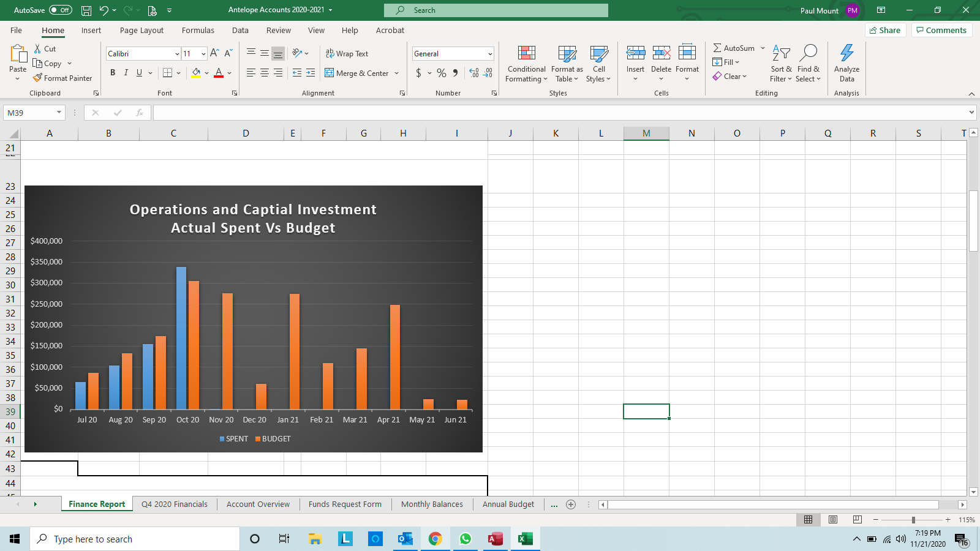Toggle bold formatting
This screenshot has height=551, width=980.
click(113, 73)
